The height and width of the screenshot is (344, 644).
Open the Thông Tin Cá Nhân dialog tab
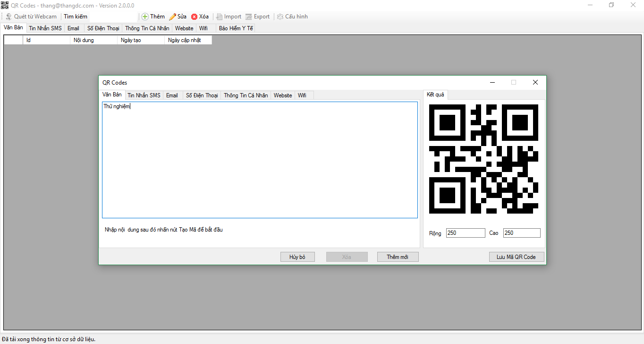[x=245, y=95]
